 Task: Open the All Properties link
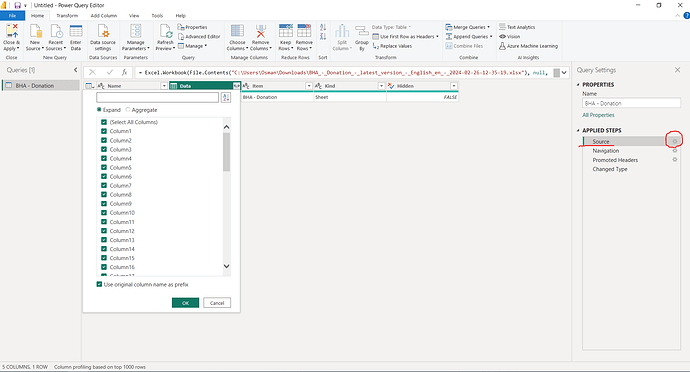[598, 115]
